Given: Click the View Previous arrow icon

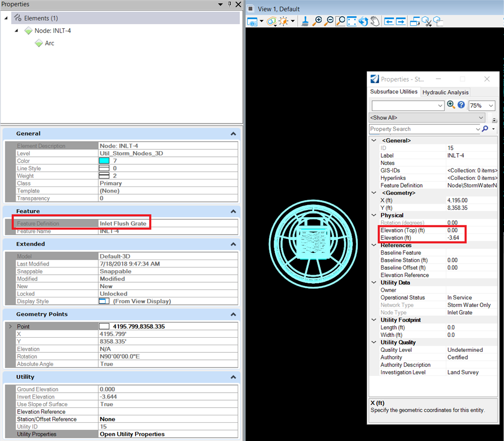Looking at the screenshot, I should [x=389, y=22].
